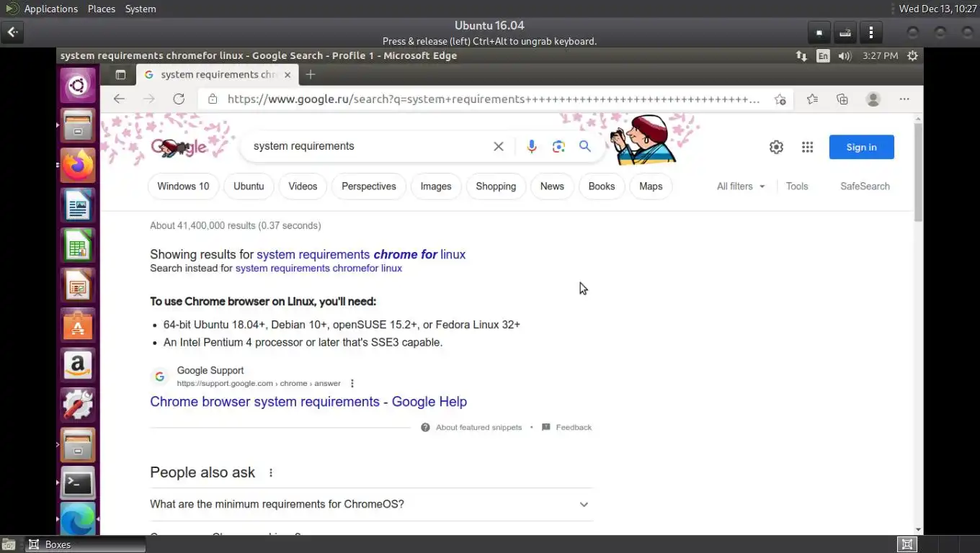This screenshot has height=553, width=980.
Task: Open Chrome browser system requirements Google Help
Action: pyautogui.click(x=308, y=402)
